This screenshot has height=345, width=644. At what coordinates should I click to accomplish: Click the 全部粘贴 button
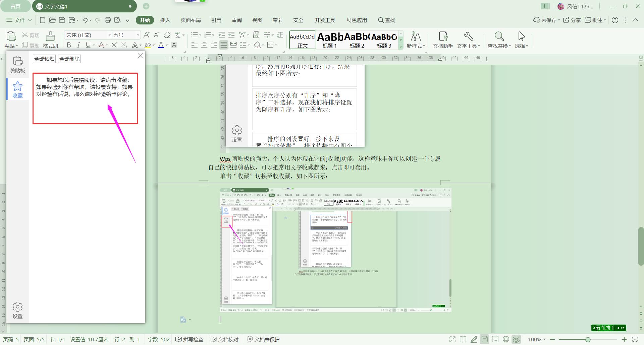pyautogui.click(x=44, y=59)
